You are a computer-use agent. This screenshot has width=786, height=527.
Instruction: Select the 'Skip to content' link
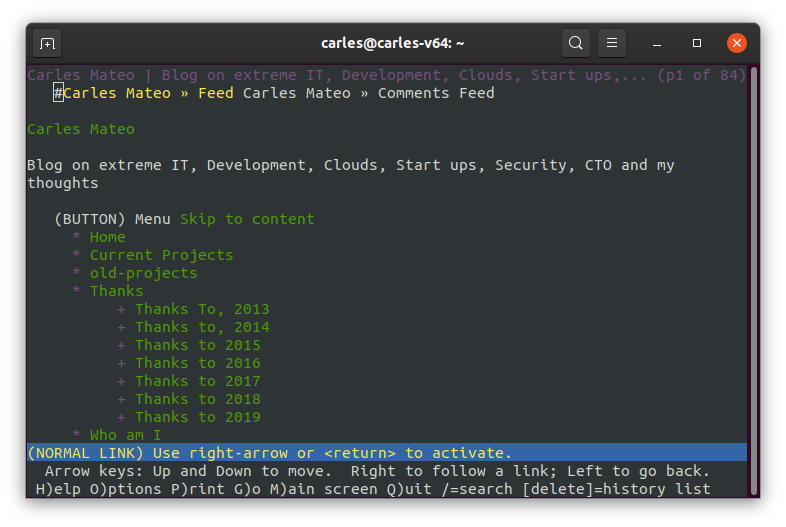click(x=247, y=219)
